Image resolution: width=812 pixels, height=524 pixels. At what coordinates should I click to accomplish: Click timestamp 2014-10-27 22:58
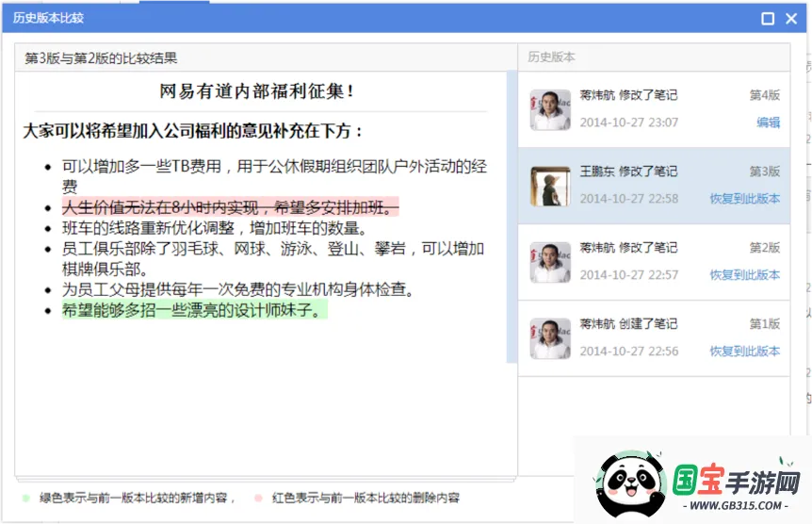tap(628, 199)
